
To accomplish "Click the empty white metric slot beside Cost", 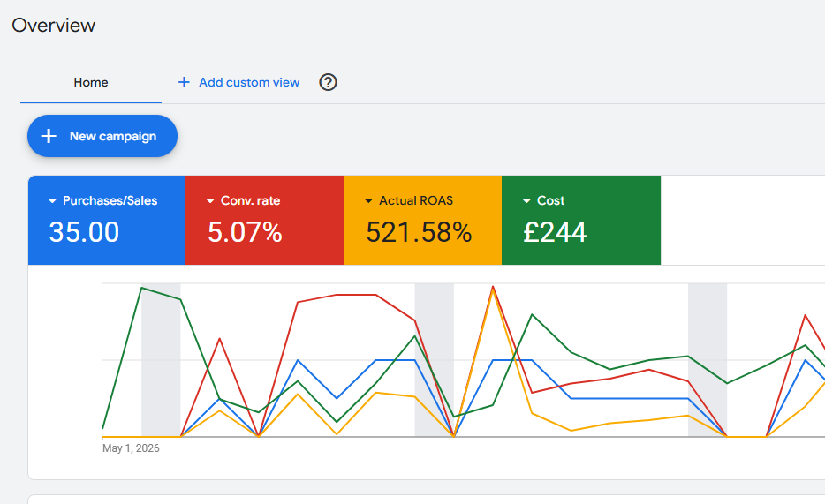I will click(x=742, y=220).
